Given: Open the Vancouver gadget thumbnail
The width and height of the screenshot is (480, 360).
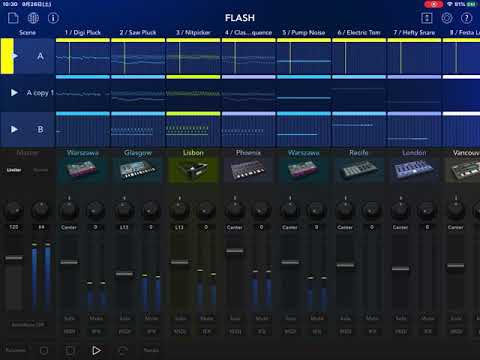Looking at the screenshot, I should 463,170.
